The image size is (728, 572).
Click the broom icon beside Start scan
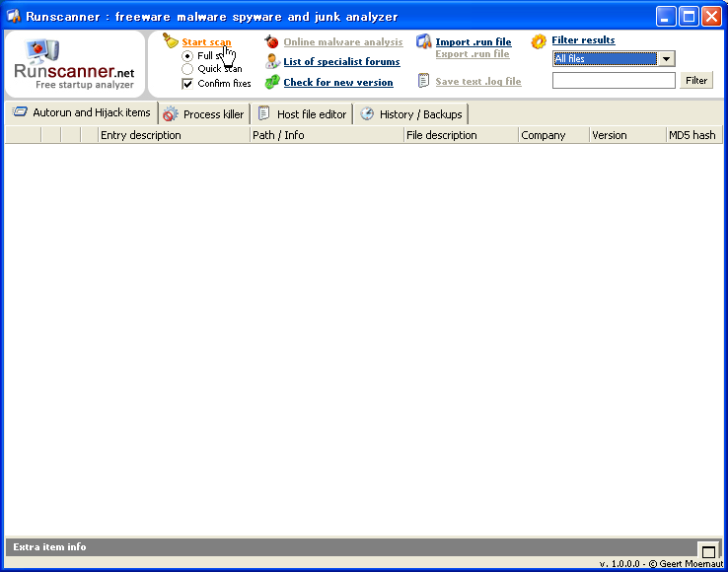(171, 40)
